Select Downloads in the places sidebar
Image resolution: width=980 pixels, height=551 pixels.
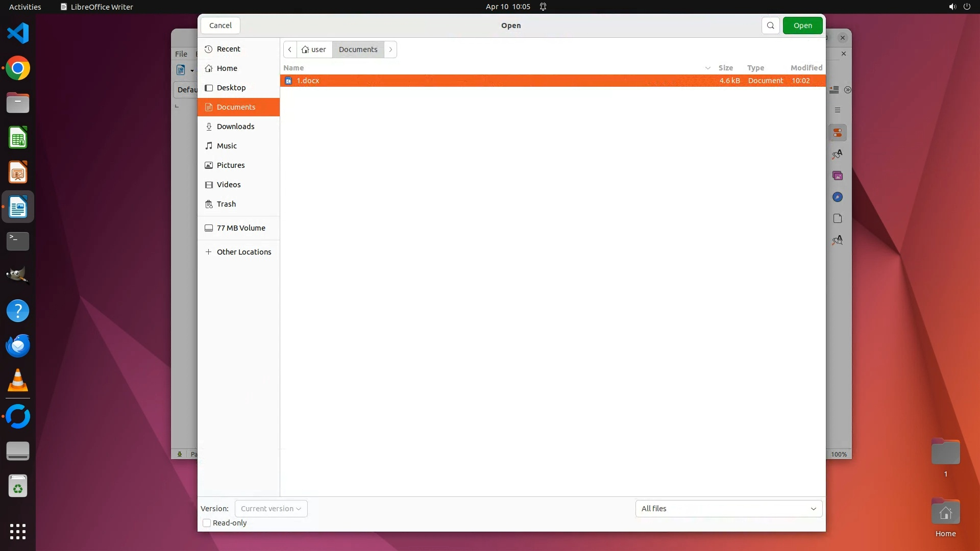pos(235,127)
